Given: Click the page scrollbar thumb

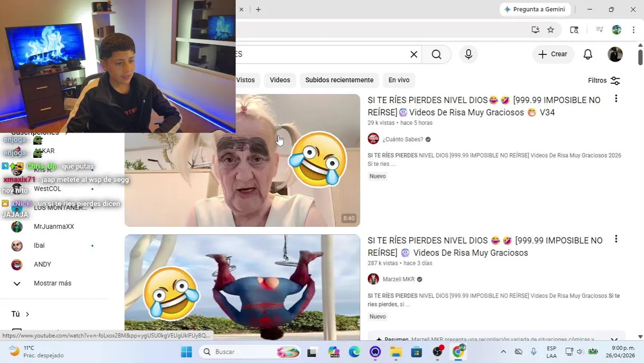Looking at the screenshot, I should pos(640,57).
